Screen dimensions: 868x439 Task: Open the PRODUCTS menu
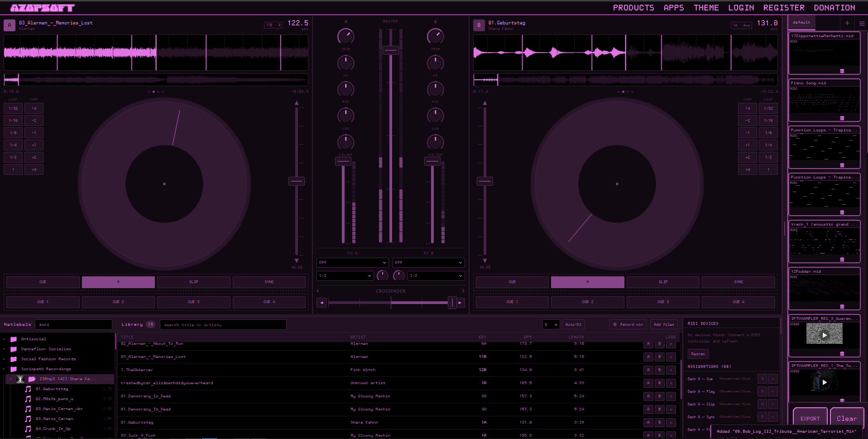(x=633, y=8)
